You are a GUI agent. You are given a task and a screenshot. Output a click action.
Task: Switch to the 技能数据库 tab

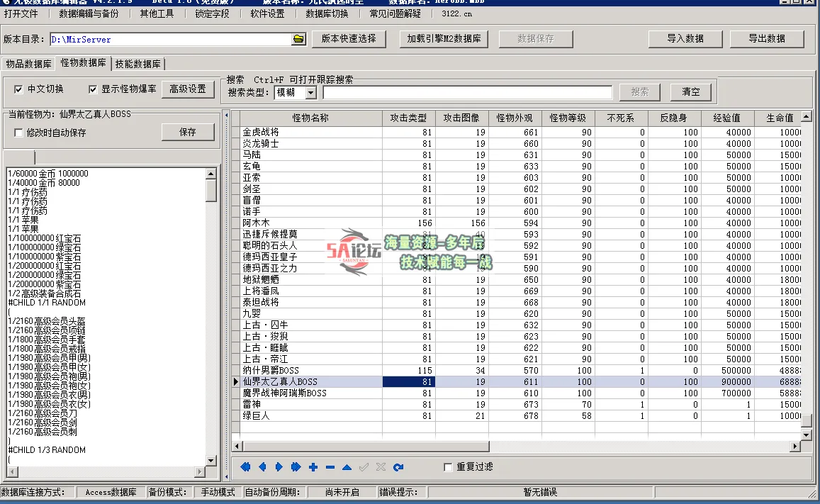point(138,64)
